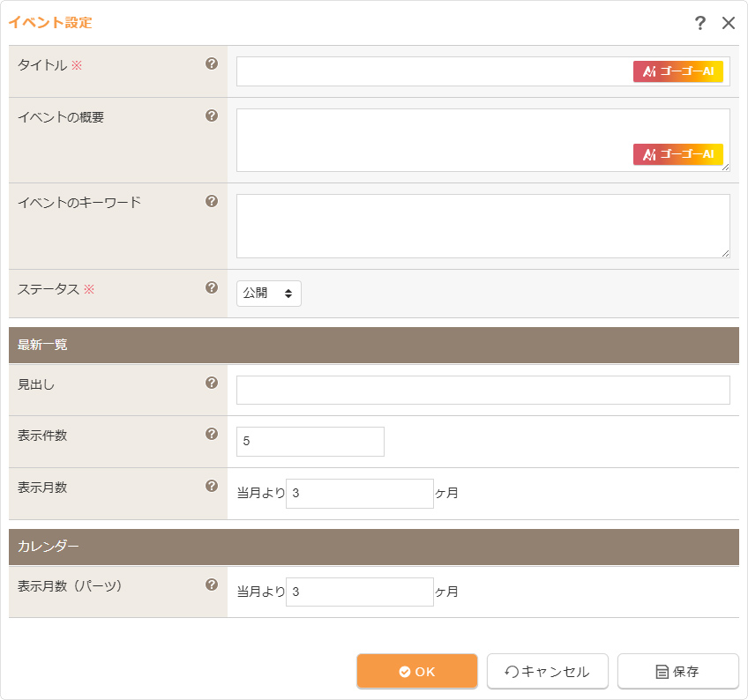Open help icon for 表示件数
Image resolution: width=748 pixels, height=700 pixels.
click(212, 434)
